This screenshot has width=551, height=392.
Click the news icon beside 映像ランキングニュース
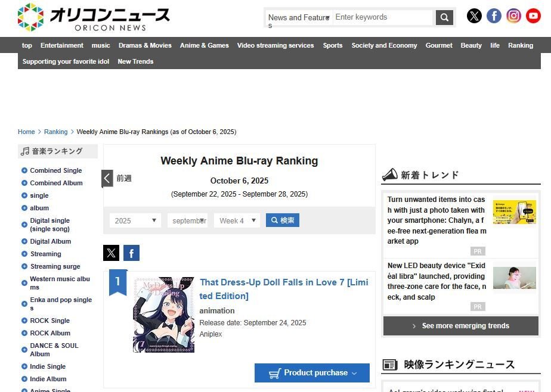coord(390,365)
